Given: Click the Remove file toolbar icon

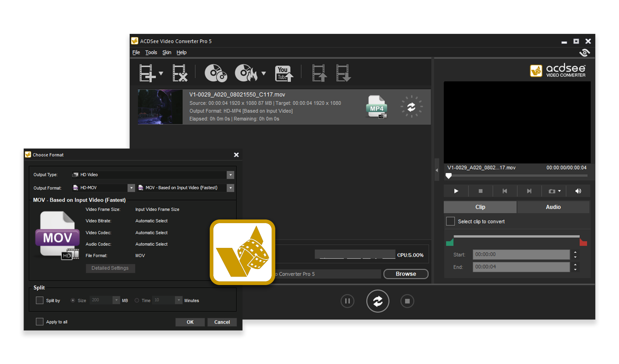Looking at the screenshot, I should [180, 73].
